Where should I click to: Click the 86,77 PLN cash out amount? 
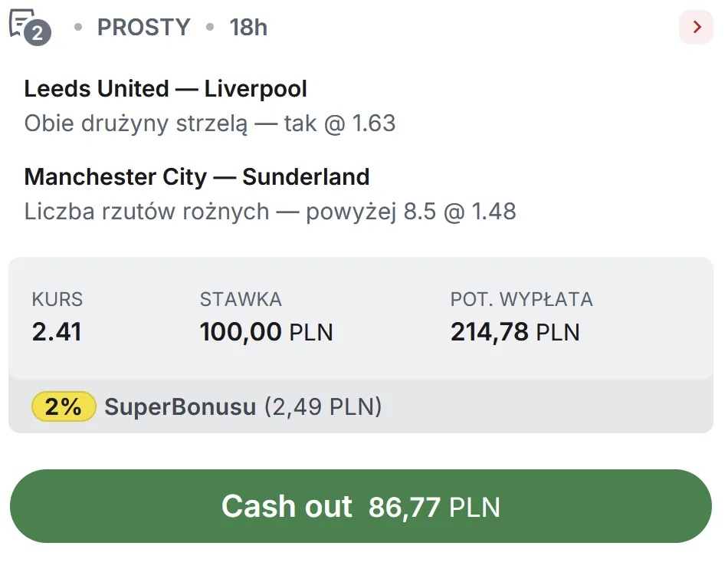pyautogui.click(x=434, y=507)
